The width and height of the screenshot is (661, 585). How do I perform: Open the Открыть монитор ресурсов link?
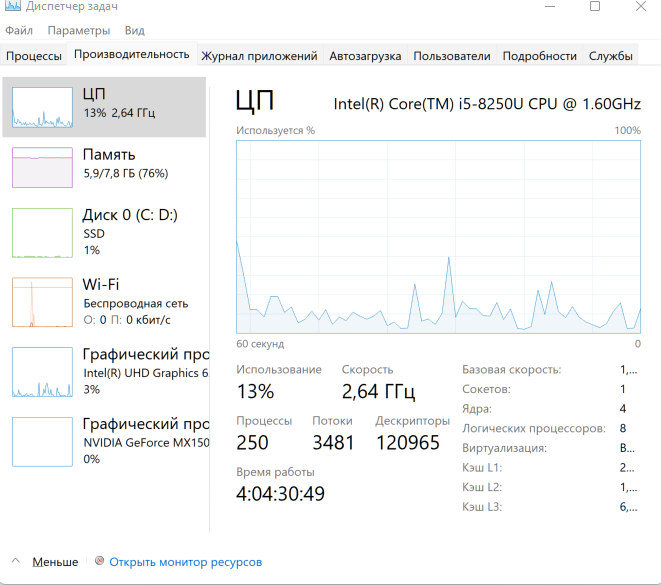coord(185,562)
